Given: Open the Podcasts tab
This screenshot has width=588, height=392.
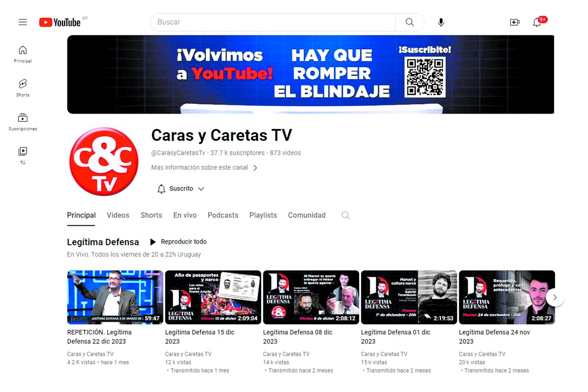Looking at the screenshot, I should [223, 215].
